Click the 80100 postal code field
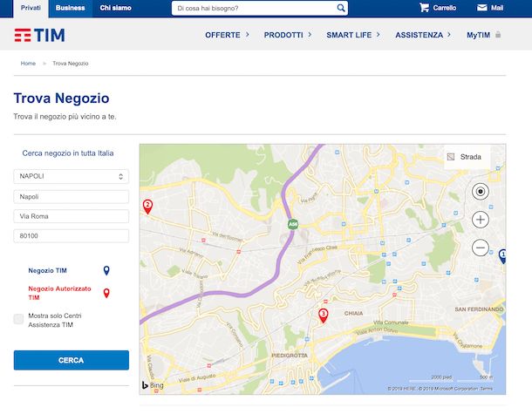 pos(72,236)
